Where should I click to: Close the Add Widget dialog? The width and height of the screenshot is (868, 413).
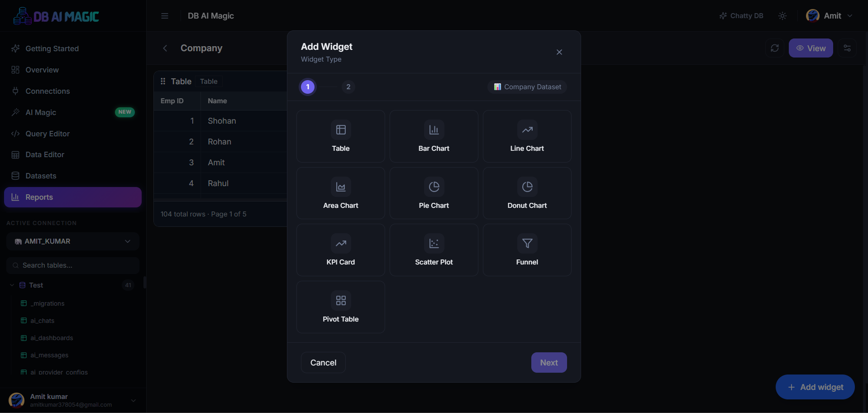pos(559,52)
